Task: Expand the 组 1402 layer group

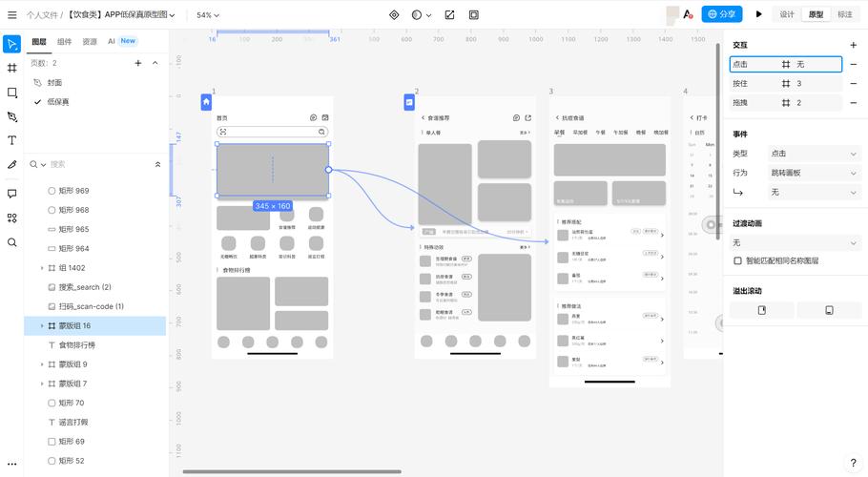Action: 41,268
